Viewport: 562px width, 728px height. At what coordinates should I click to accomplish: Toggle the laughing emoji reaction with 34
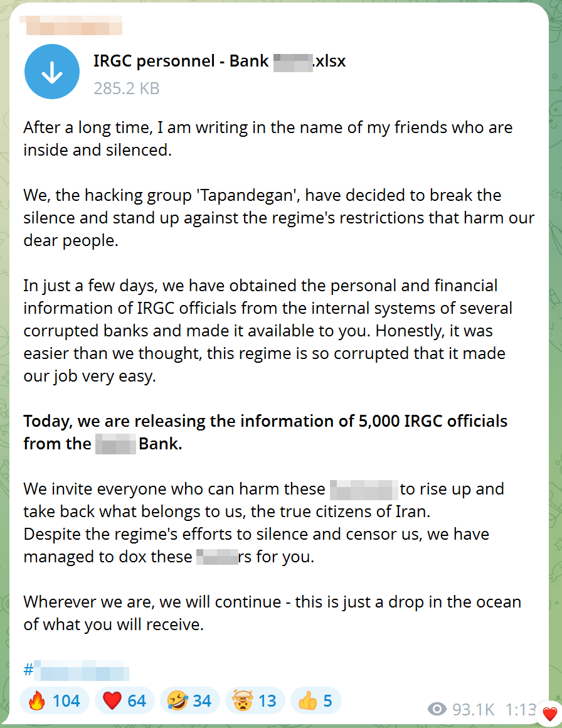[x=189, y=700]
